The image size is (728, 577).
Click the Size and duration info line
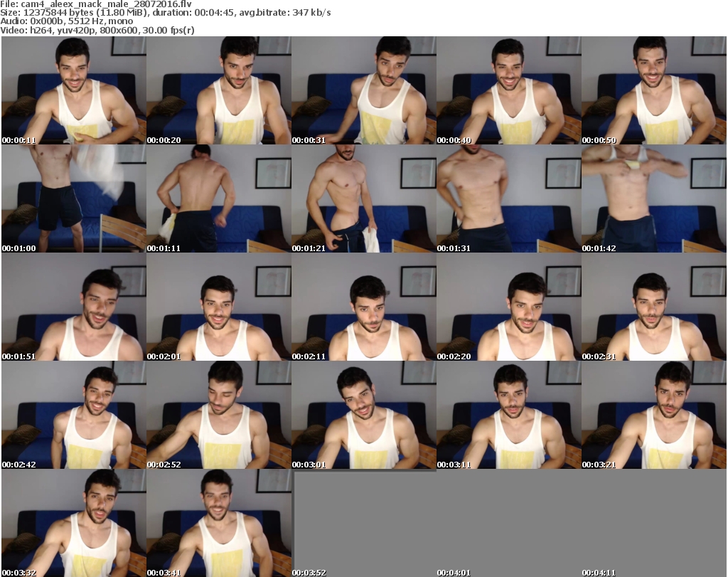coord(165,13)
